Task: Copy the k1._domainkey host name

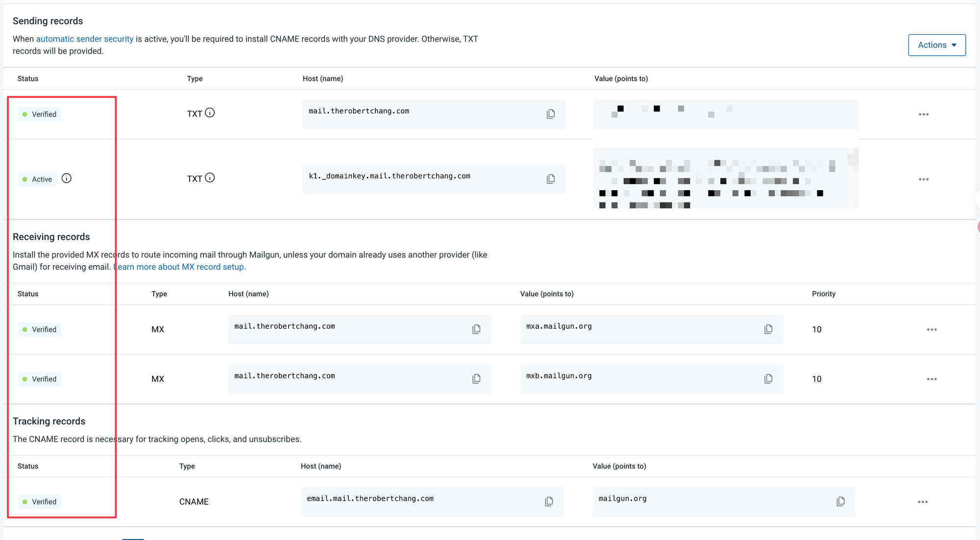Action: [x=551, y=179]
